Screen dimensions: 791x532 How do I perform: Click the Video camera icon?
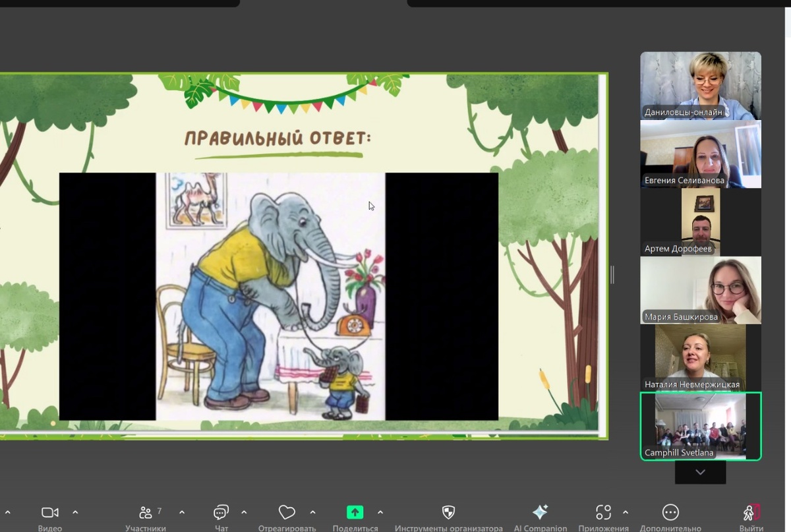coord(50,513)
